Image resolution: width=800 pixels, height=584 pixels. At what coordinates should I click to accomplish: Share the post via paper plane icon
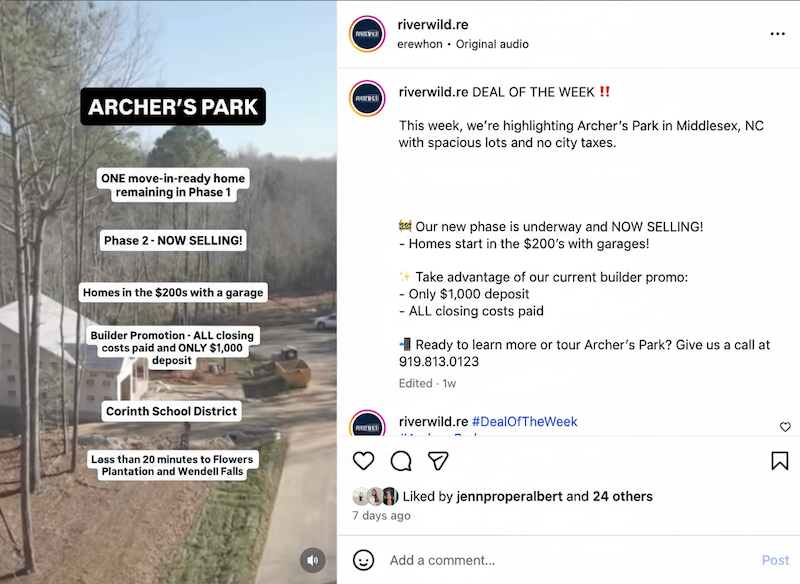coord(438,461)
